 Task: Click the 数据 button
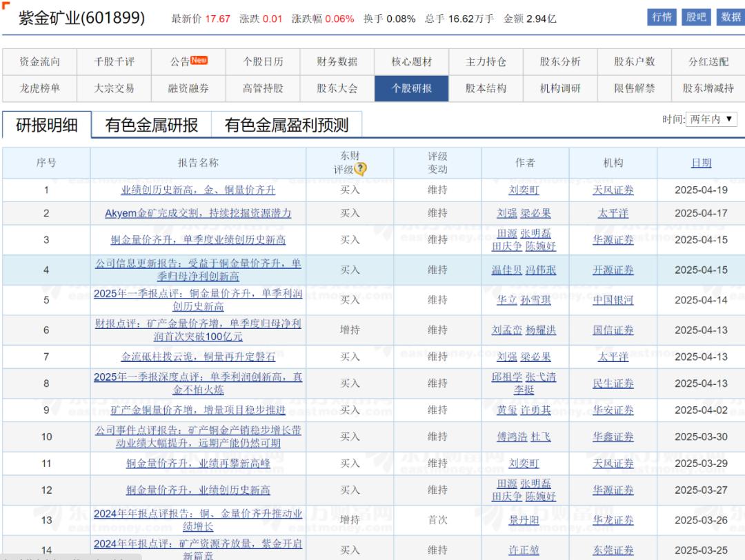[731, 17]
